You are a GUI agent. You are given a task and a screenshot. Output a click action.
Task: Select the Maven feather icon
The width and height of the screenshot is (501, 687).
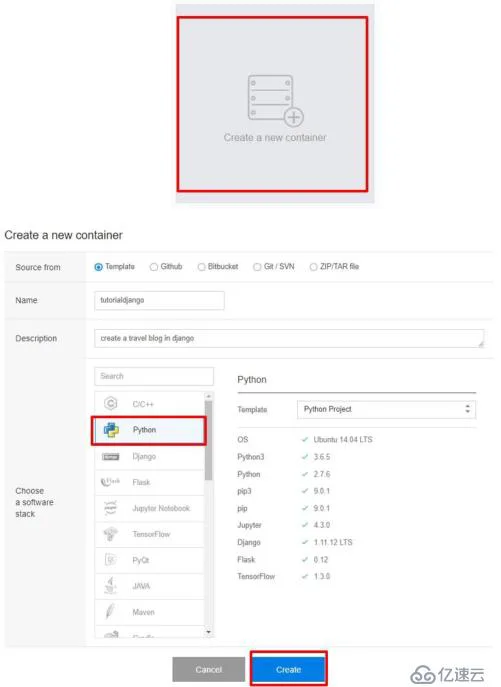pyautogui.click(x=110, y=611)
